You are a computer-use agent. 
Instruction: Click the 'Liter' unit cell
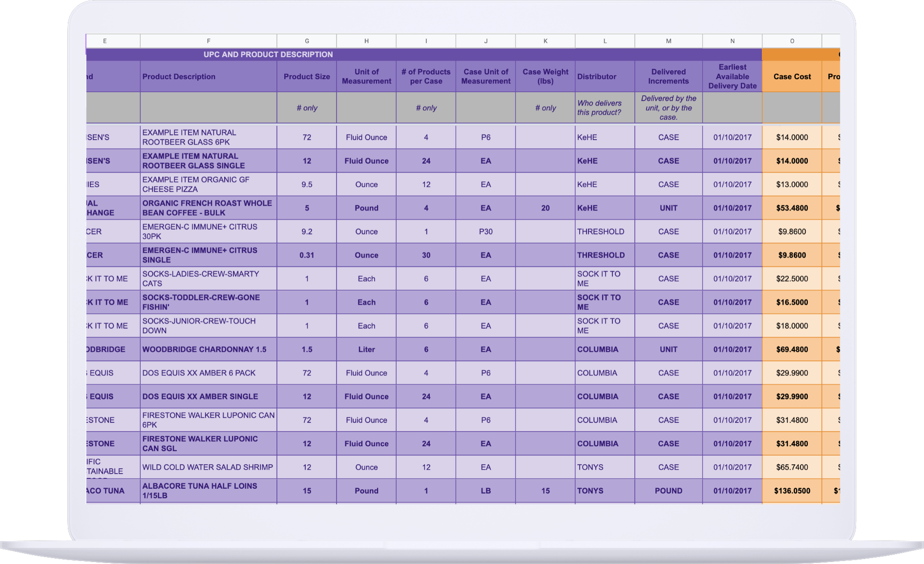coord(366,349)
